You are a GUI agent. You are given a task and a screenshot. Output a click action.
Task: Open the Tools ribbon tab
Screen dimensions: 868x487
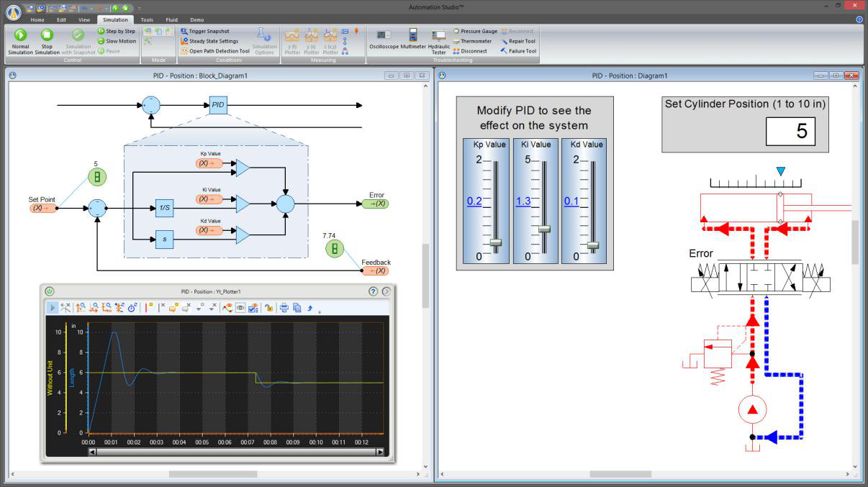(147, 19)
